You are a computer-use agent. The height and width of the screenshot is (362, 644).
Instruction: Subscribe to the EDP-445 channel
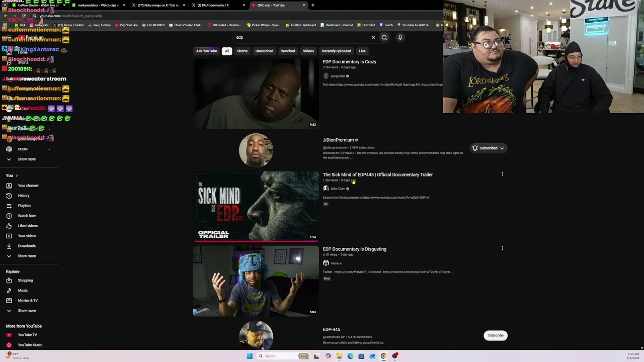point(496,335)
